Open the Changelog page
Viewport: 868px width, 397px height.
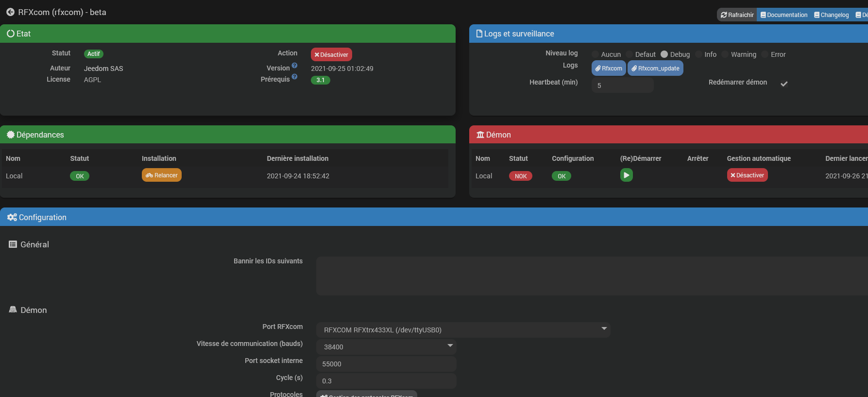pyautogui.click(x=832, y=15)
